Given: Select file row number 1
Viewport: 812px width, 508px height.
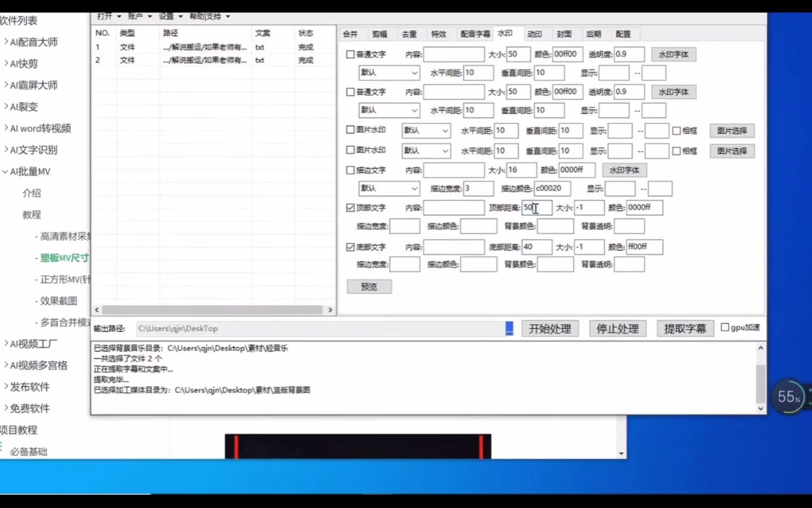Looking at the screenshot, I should point(214,47).
